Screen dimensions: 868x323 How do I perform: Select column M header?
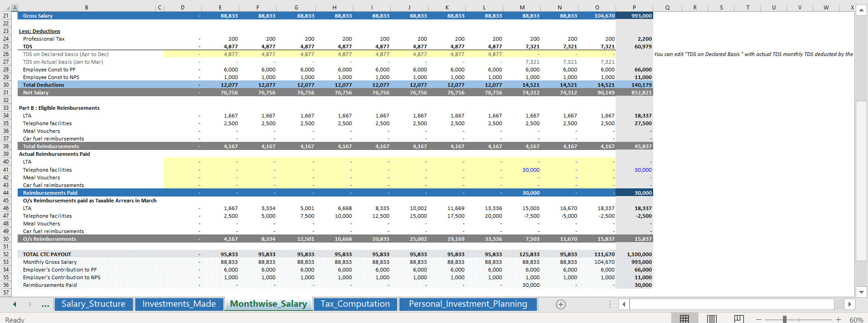pyautogui.click(x=522, y=8)
